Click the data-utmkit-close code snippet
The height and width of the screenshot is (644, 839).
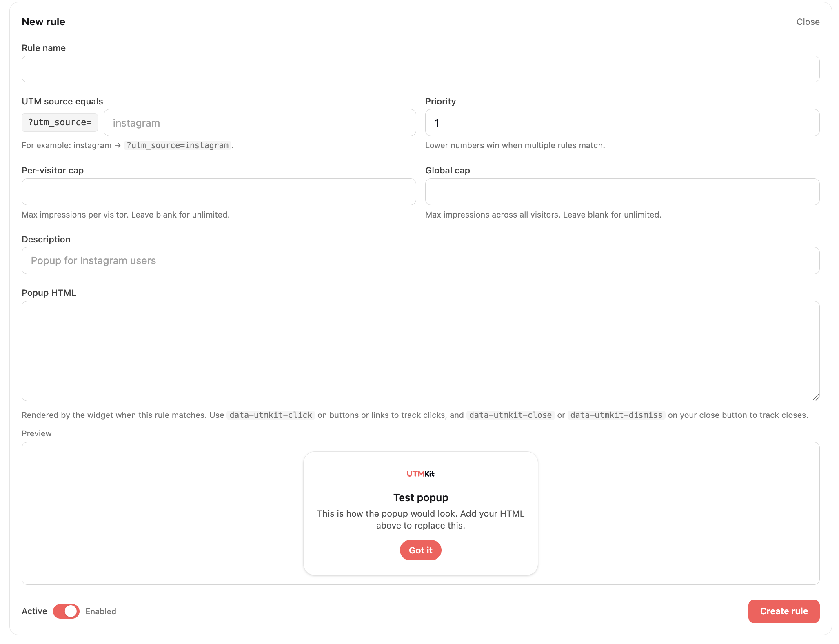pyautogui.click(x=510, y=415)
